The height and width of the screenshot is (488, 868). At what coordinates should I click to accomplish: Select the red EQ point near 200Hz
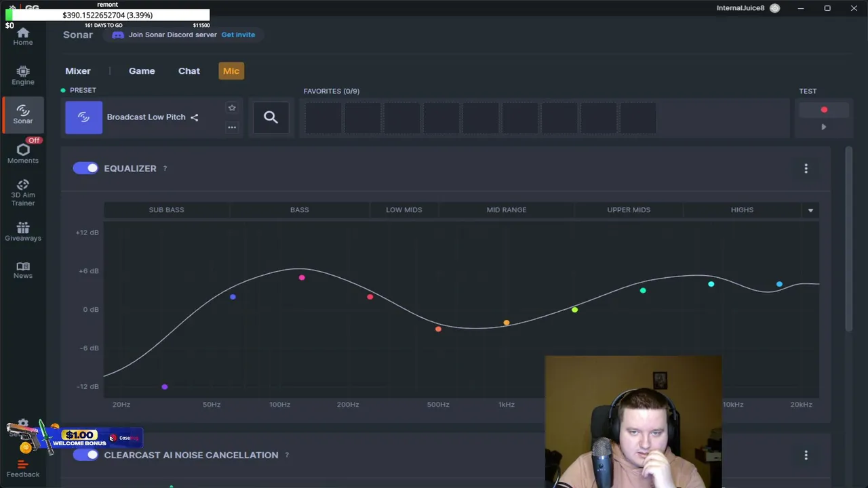(370, 297)
